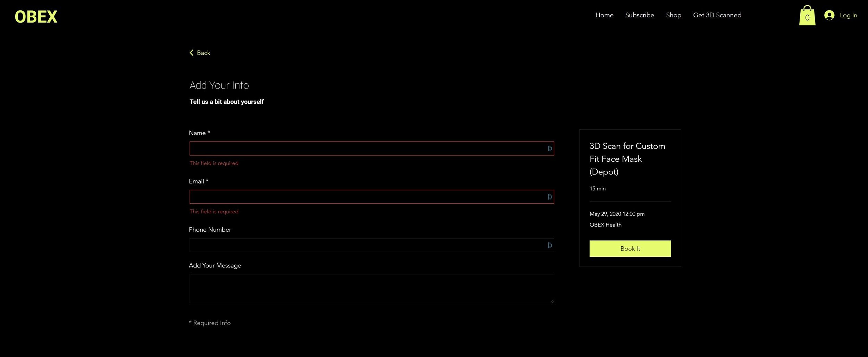Click the '* Required Info' note
This screenshot has height=357, width=868.
point(210,323)
